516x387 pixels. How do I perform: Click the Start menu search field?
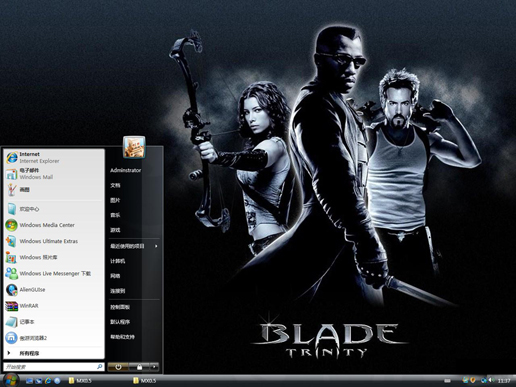point(54,367)
